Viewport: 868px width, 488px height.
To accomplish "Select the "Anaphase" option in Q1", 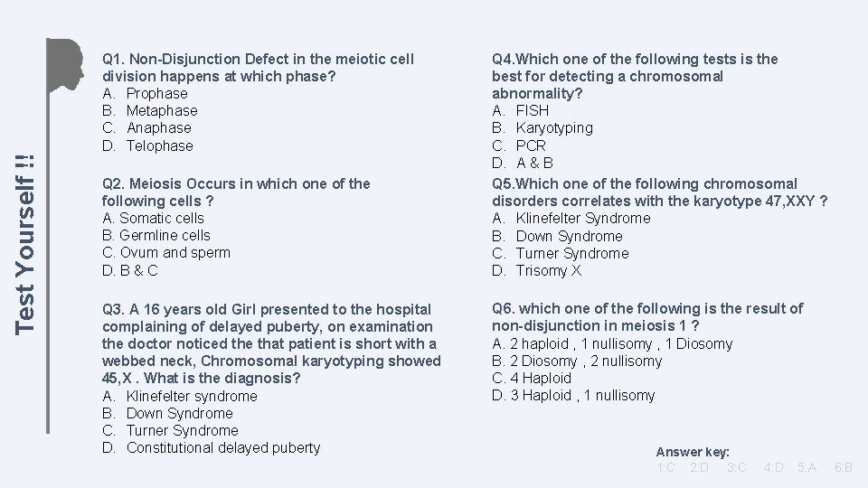I will tap(158, 127).
